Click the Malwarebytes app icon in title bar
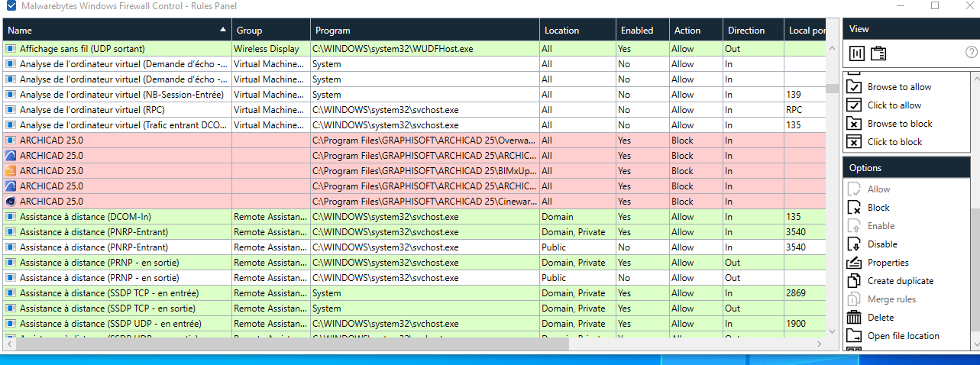Image resolution: width=980 pixels, height=365 pixels. (11, 6)
